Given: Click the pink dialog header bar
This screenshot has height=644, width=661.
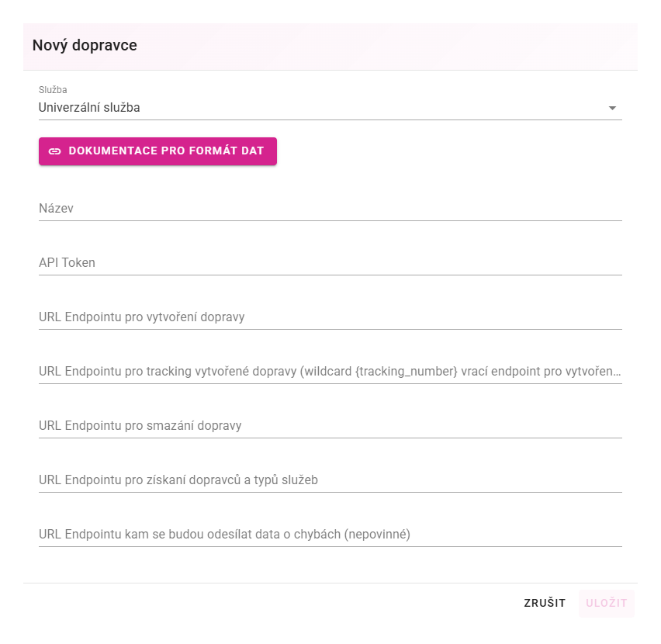Looking at the screenshot, I should (330, 47).
